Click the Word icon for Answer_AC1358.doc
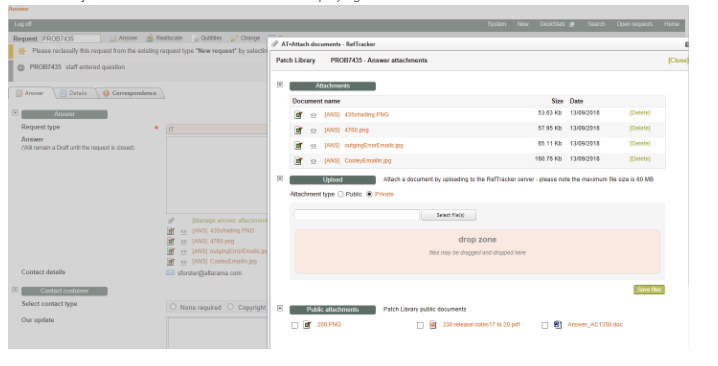Viewport: 718px width, 366px height. 557,325
